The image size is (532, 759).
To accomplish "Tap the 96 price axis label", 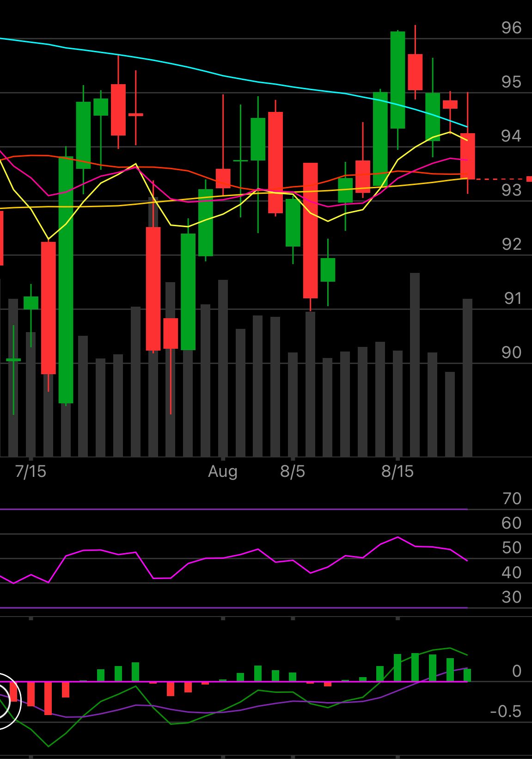I will pos(511,28).
